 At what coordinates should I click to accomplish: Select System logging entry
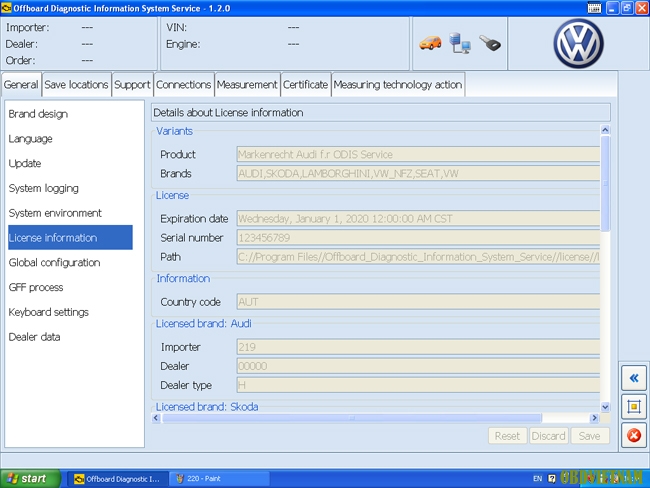pos(70,188)
